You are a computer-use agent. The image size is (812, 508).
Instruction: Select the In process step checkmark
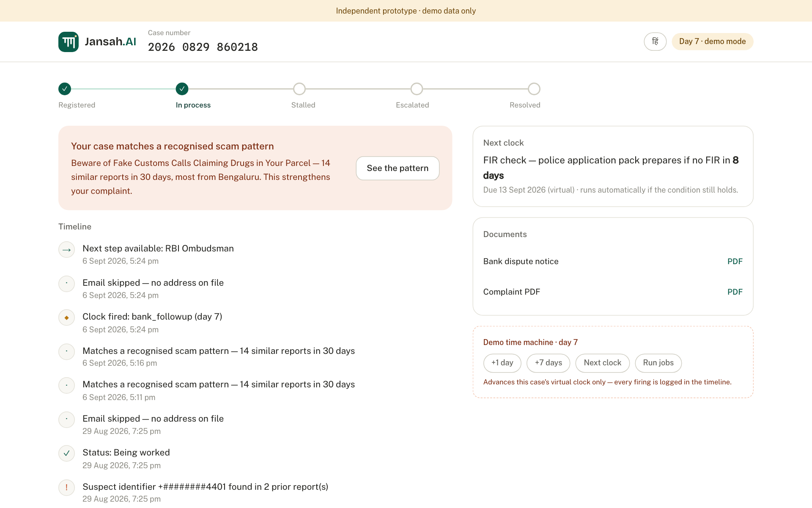182,89
